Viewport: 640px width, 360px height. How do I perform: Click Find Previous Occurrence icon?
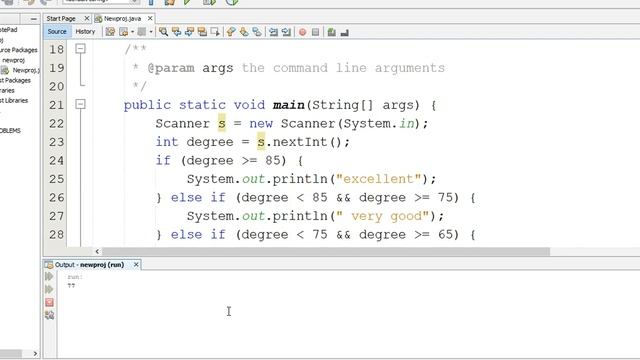click(176, 32)
